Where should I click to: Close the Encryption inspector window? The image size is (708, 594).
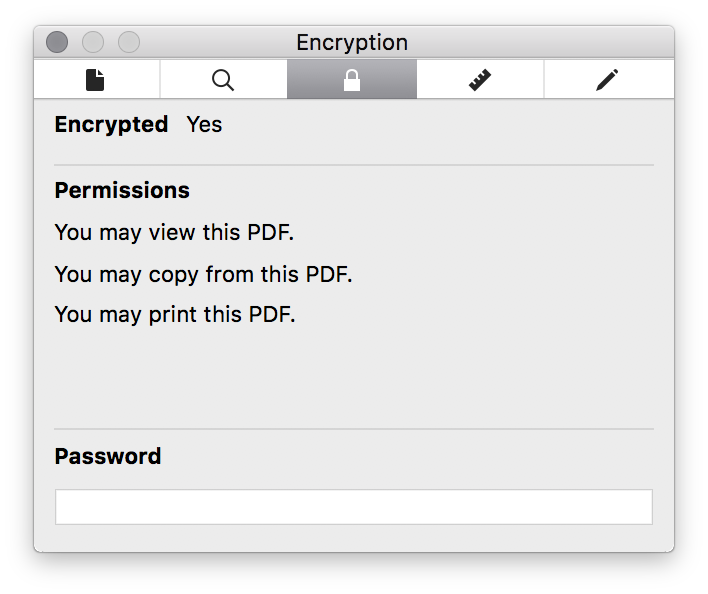57,42
